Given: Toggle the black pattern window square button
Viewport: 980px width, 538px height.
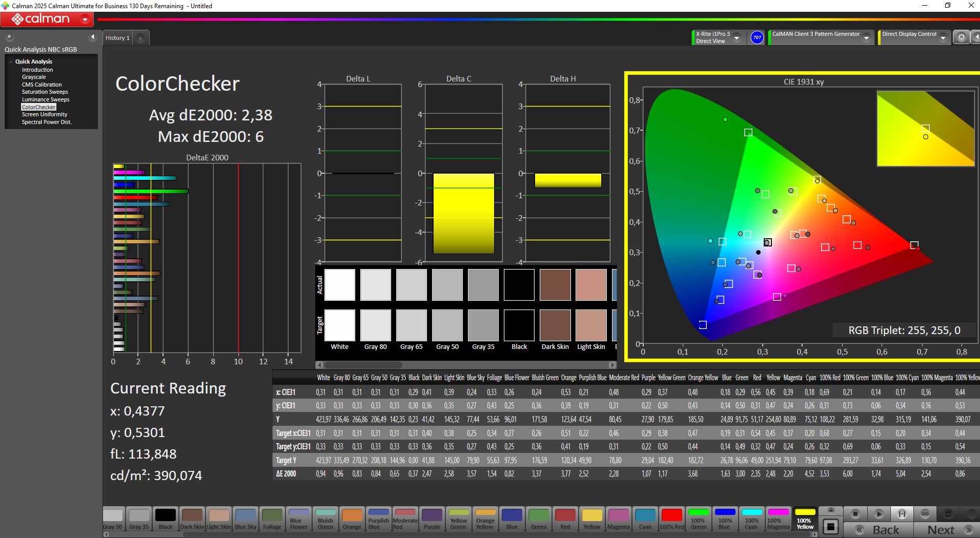Looking at the screenshot, I should 831,526.
